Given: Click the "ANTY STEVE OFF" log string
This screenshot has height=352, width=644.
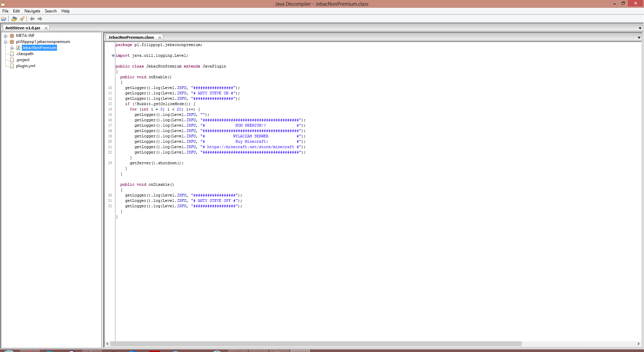Looking at the screenshot, I should coord(214,201).
